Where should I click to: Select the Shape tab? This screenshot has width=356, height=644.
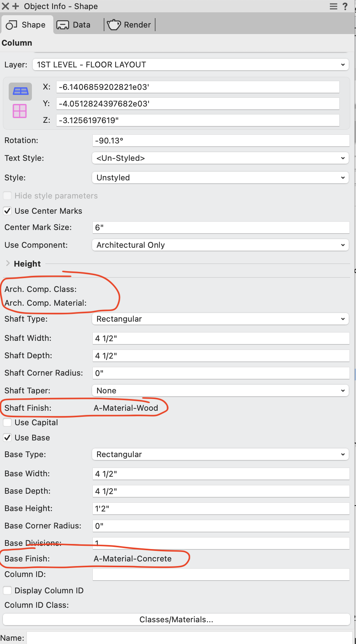[x=26, y=25]
